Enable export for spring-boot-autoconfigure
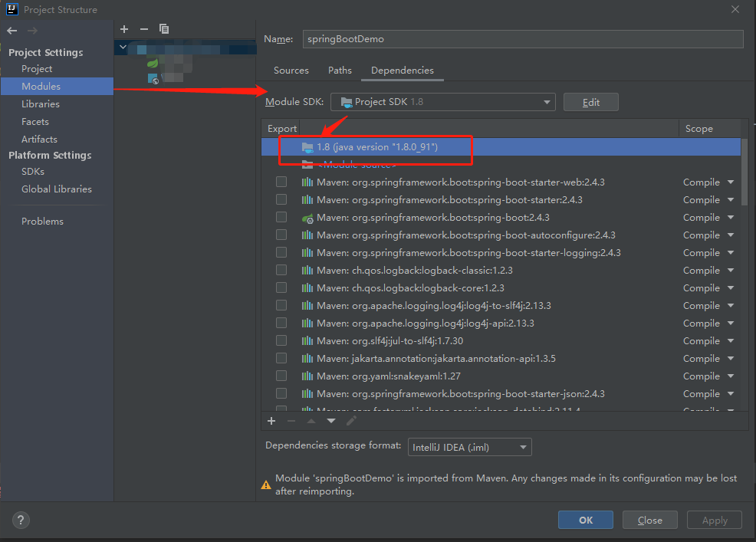This screenshot has height=542, width=756. point(281,235)
